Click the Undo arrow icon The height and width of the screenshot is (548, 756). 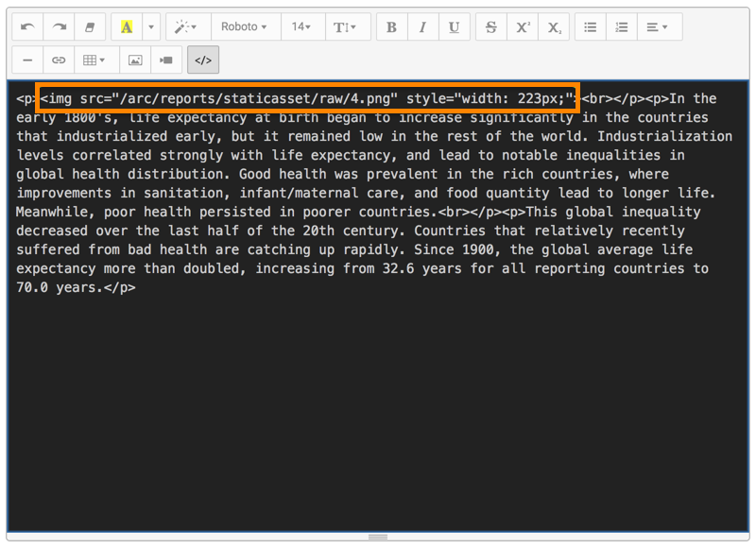click(27, 27)
